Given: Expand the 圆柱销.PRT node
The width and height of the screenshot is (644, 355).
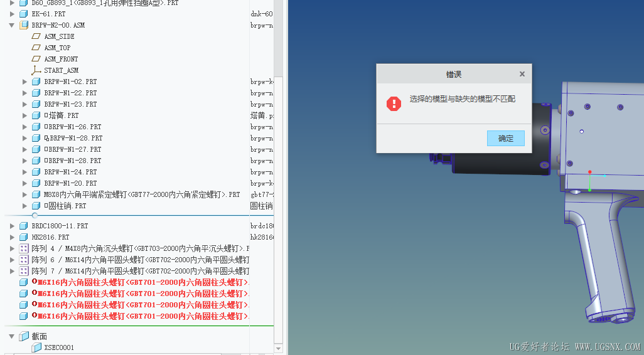Looking at the screenshot, I should [x=24, y=206].
